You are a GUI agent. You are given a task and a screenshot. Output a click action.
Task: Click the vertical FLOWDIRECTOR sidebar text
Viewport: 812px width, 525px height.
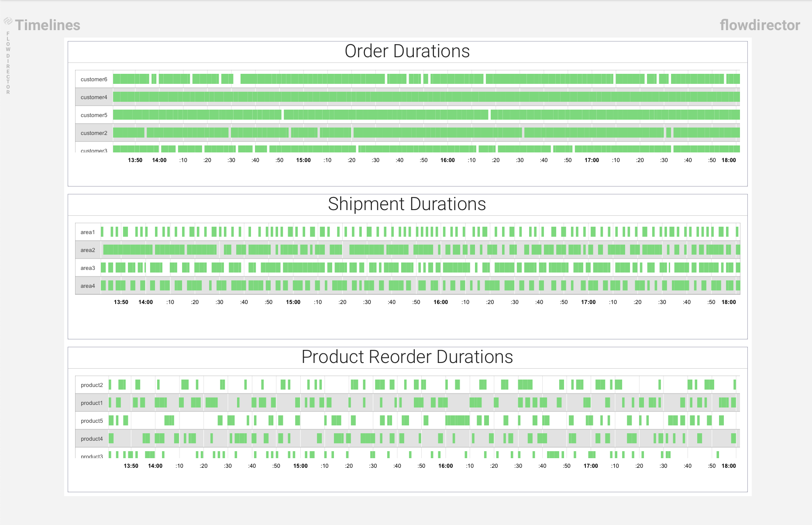[x=8, y=63]
